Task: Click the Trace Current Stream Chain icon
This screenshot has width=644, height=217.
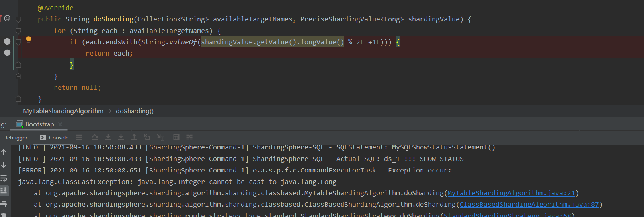Action: (x=189, y=137)
